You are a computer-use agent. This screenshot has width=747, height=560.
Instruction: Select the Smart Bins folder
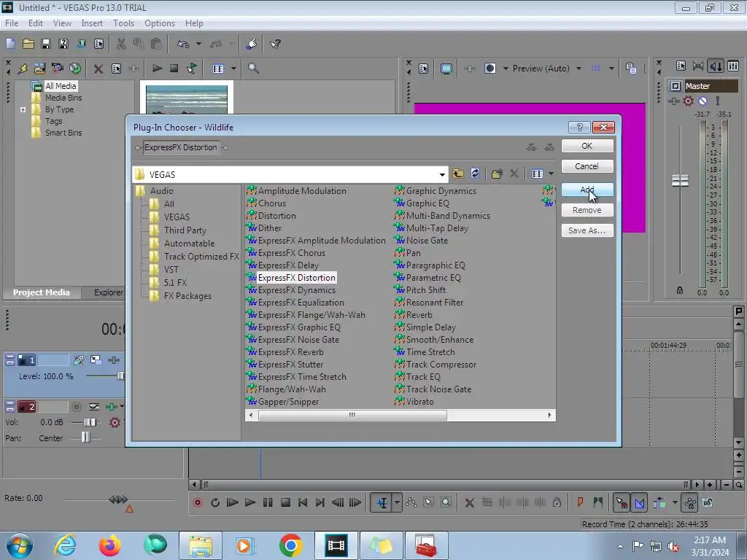63,133
